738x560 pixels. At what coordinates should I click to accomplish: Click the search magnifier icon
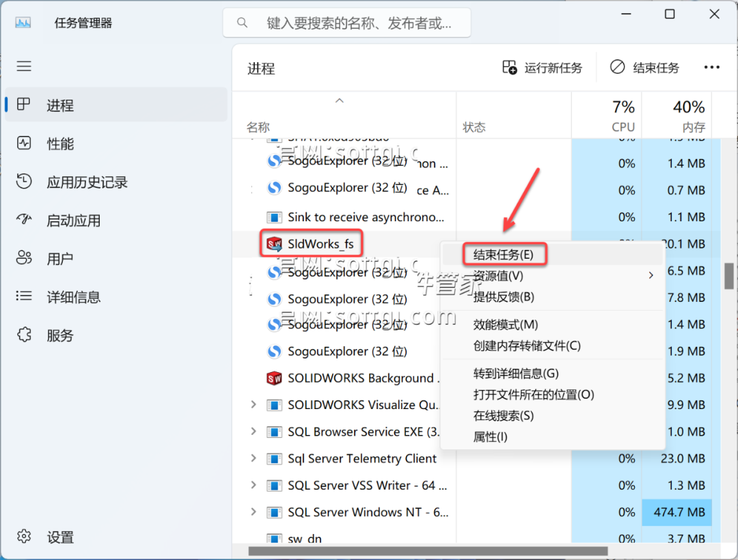tap(242, 23)
